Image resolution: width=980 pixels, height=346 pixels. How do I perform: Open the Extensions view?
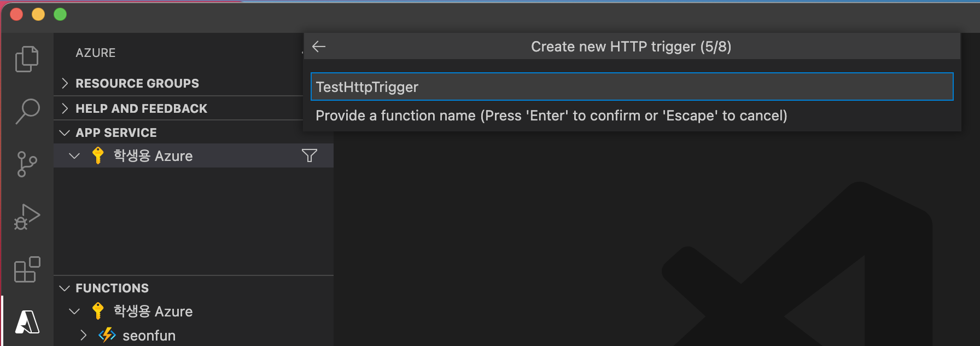(27, 269)
